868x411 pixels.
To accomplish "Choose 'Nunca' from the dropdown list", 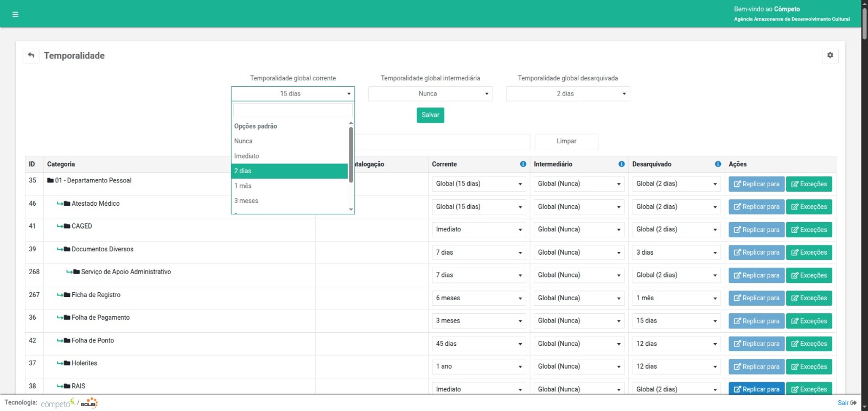I will tap(289, 141).
